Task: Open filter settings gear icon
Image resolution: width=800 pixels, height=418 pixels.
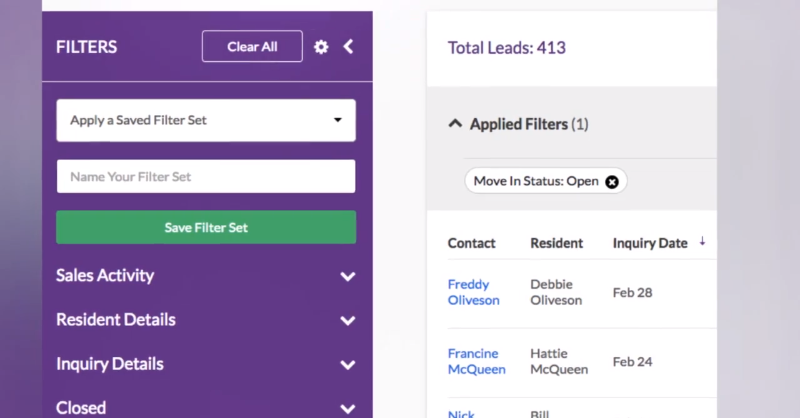Action: (321, 47)
